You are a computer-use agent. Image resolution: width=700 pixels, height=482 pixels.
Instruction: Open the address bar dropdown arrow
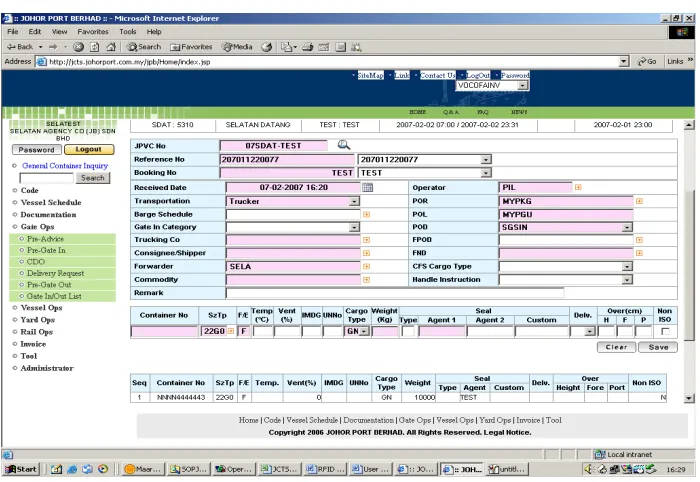tap(624, 61)
